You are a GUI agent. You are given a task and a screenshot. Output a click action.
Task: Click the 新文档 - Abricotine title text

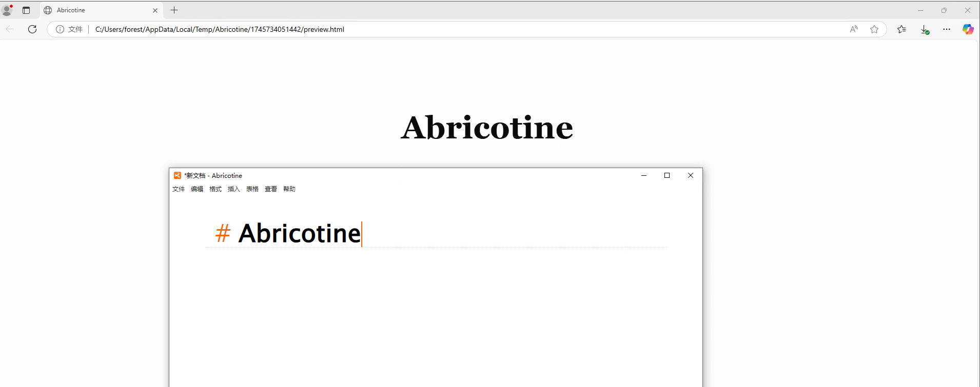[x=213, y=175]
